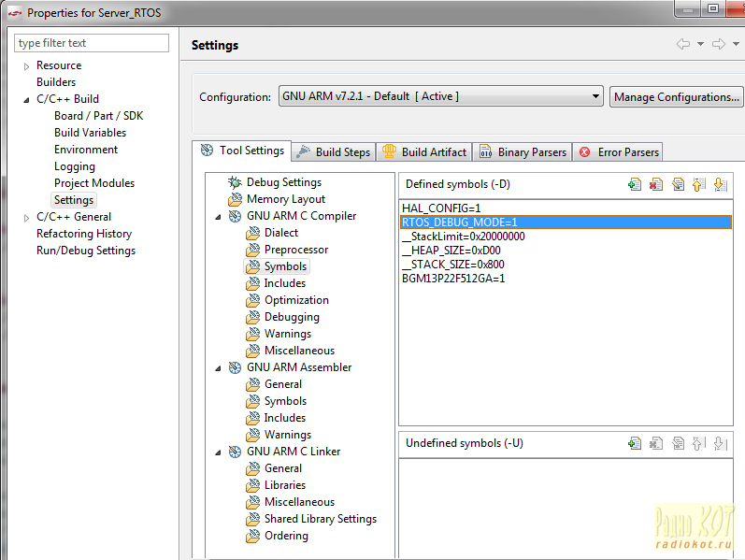This screenshot has width=745, height=560.
Task: Select GNU ARM Assembler item
Action: pyautogui.click(x=299, y=367)
